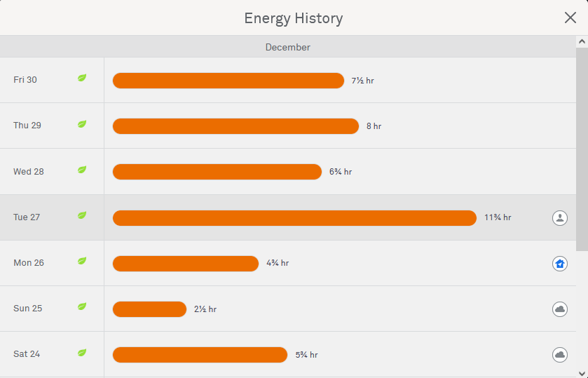This screenshot has height=378, width=588.
Task: Click the green leaf icon for Wed 28
Action: tap(82, 170)
